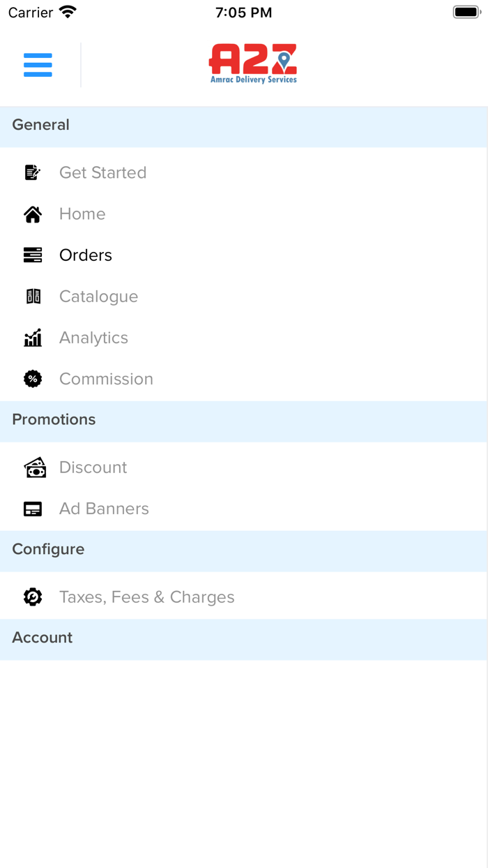Click the Taxes, Fees & Charges gear icon
488x868 pixels.
point(33,597)
